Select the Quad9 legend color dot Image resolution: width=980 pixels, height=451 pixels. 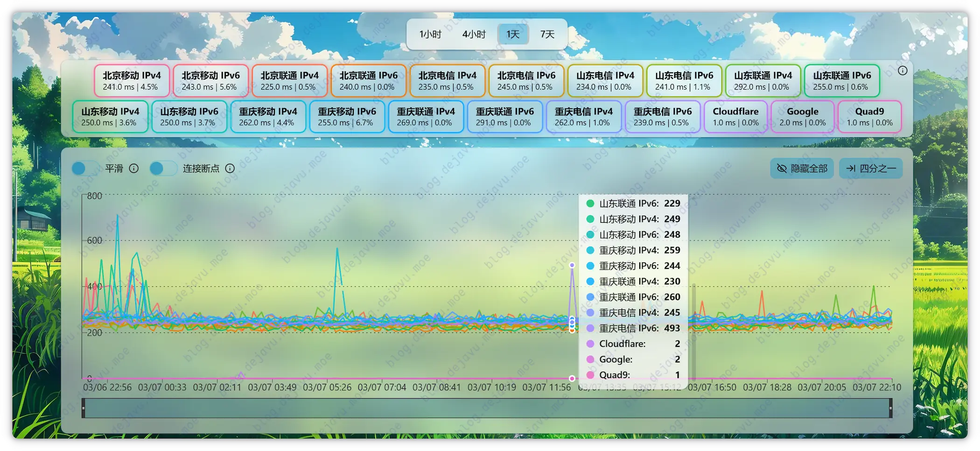590,375
